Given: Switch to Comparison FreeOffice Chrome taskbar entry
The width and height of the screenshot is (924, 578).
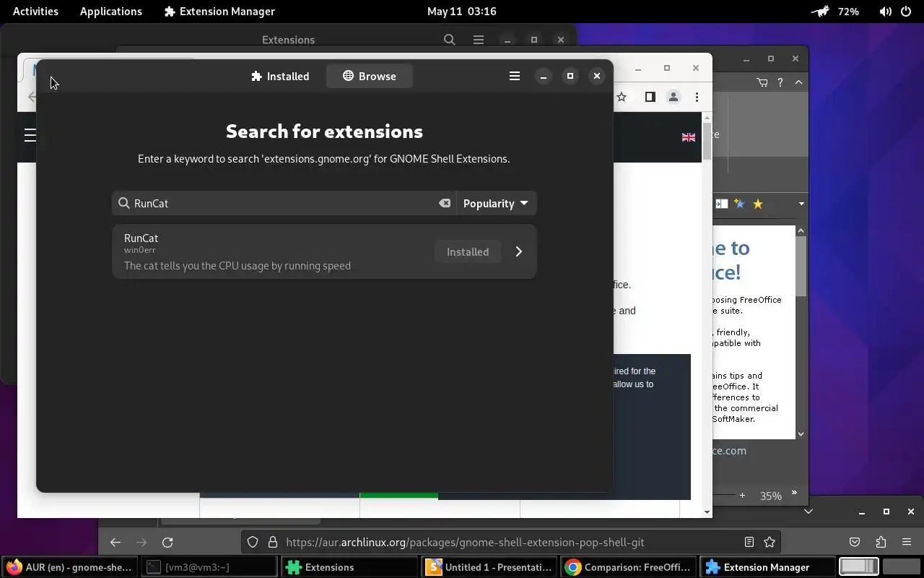Looking at the screenshot, I should click(x=629, y=567).
